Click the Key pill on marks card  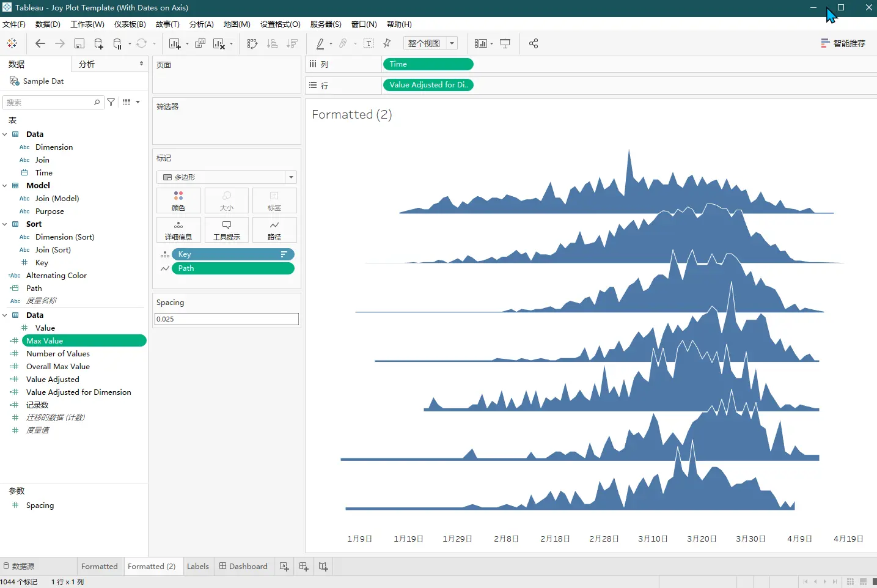click(233, 254)
